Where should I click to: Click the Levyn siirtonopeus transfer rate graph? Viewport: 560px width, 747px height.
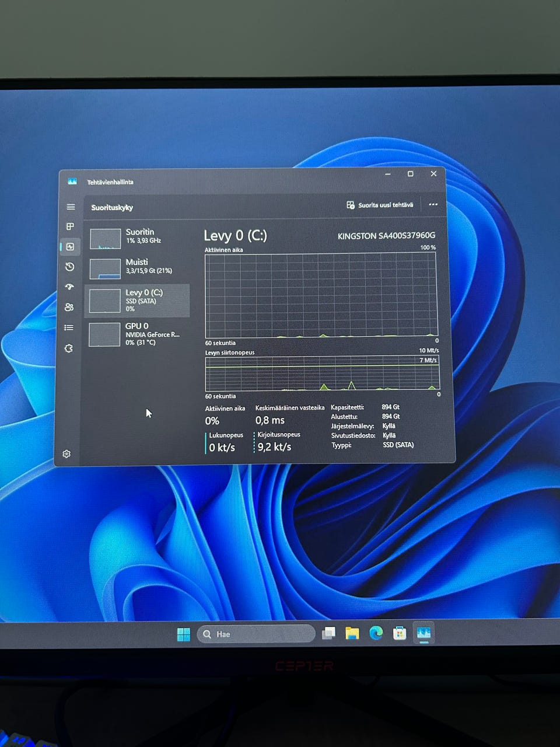click(x=322, y=373)
